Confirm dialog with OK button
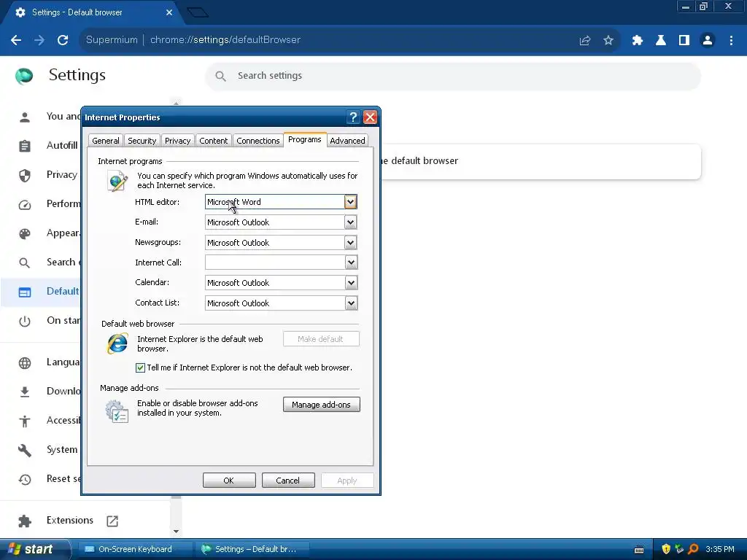Screen dimensions: 747x560 tap(229, 481)
